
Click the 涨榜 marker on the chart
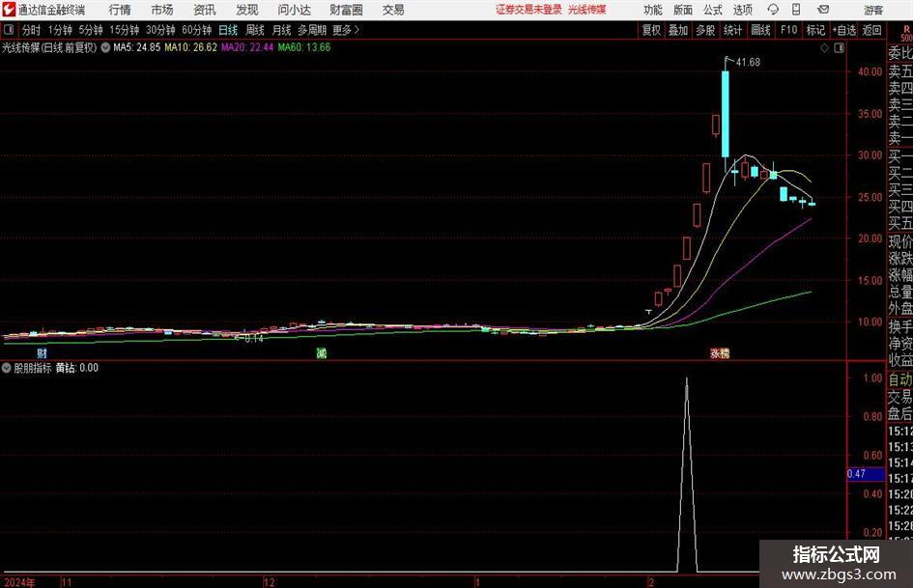point(720,353)
